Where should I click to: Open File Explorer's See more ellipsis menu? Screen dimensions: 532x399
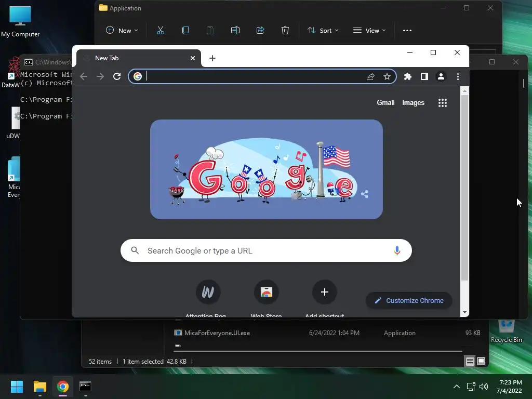click(407, 31)
